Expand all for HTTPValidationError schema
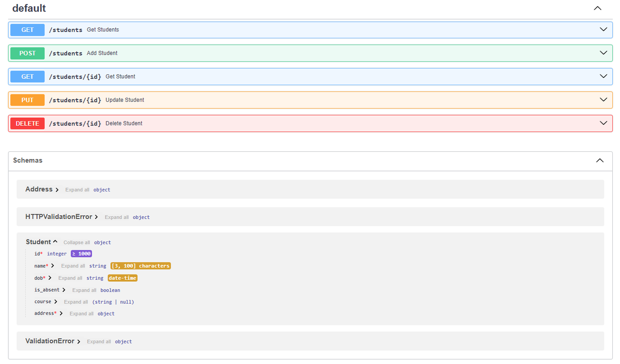This screenshot has width=620, height=364. (x=117, y=217)
